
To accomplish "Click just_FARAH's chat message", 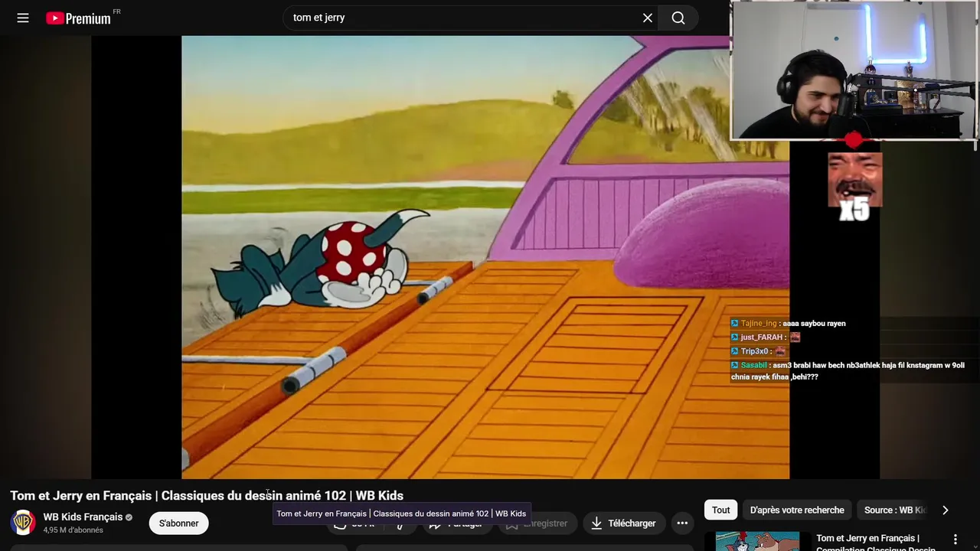I will coord(765,337).
